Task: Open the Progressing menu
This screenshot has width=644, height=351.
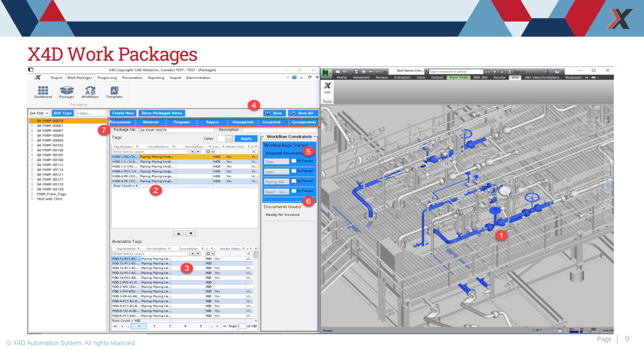Action: (x=107, y=78)
